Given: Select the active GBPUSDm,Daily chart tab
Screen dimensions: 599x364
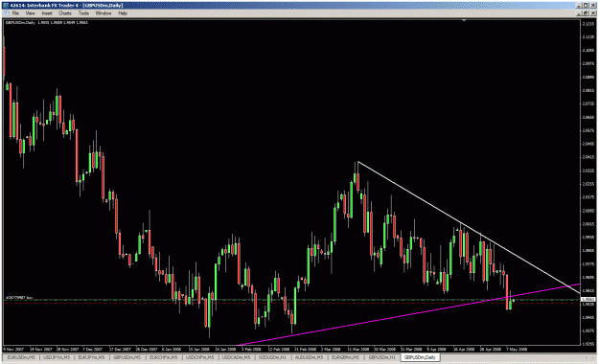Looking at the screenshot, I should (x=420, y=357).
